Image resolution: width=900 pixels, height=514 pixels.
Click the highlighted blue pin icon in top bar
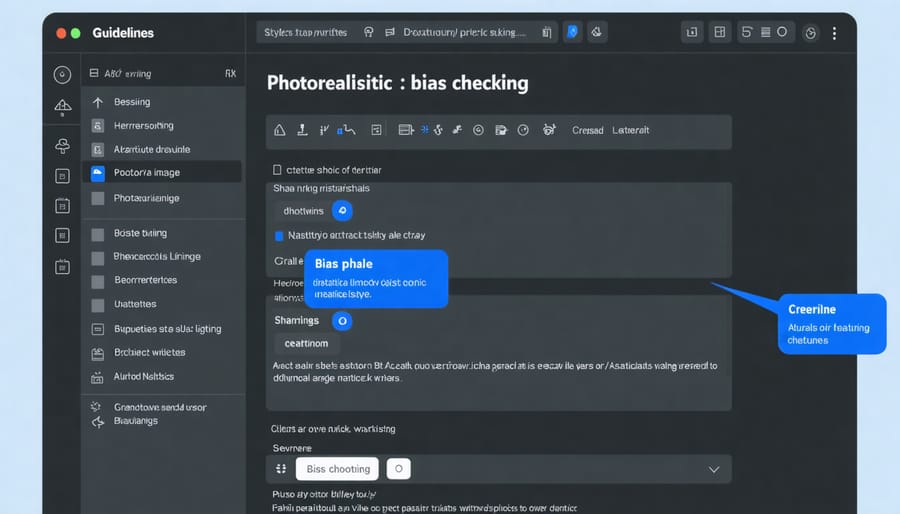(x=572, y=32)
